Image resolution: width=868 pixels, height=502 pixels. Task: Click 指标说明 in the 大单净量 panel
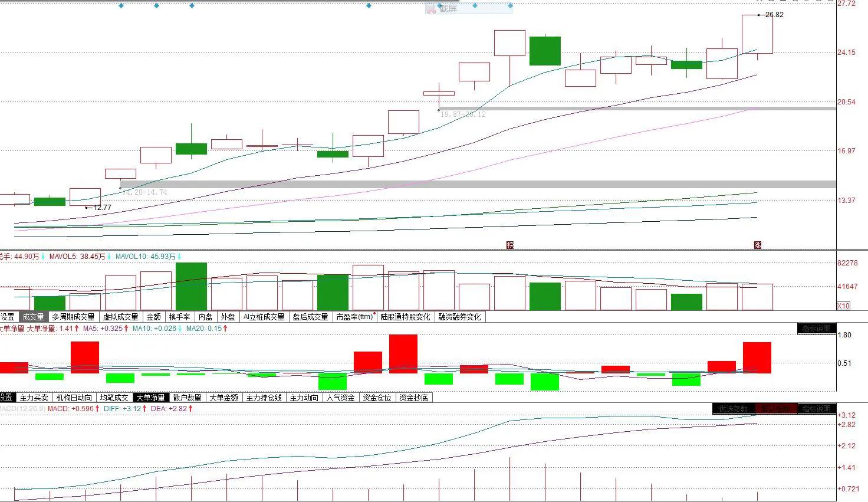(816, 329)
